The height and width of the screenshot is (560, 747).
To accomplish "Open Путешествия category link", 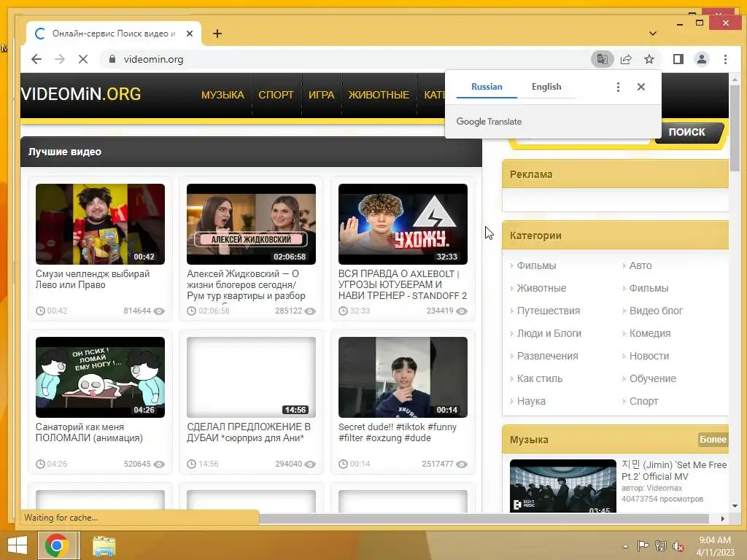I will point(549,311).
